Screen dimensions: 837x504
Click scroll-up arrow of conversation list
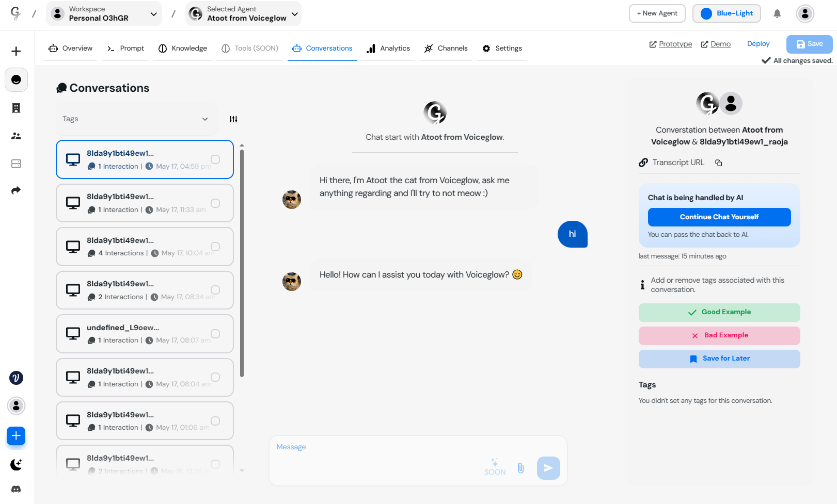tap(242, 145)
